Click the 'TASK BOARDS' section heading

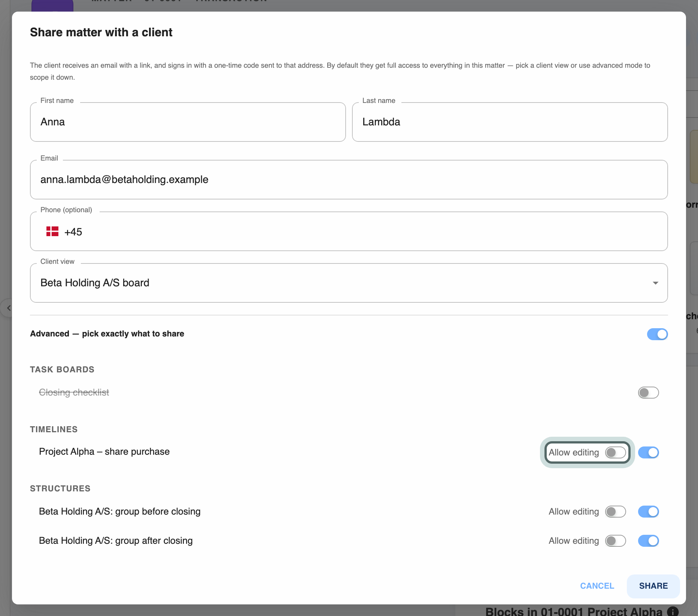(62, 370)
